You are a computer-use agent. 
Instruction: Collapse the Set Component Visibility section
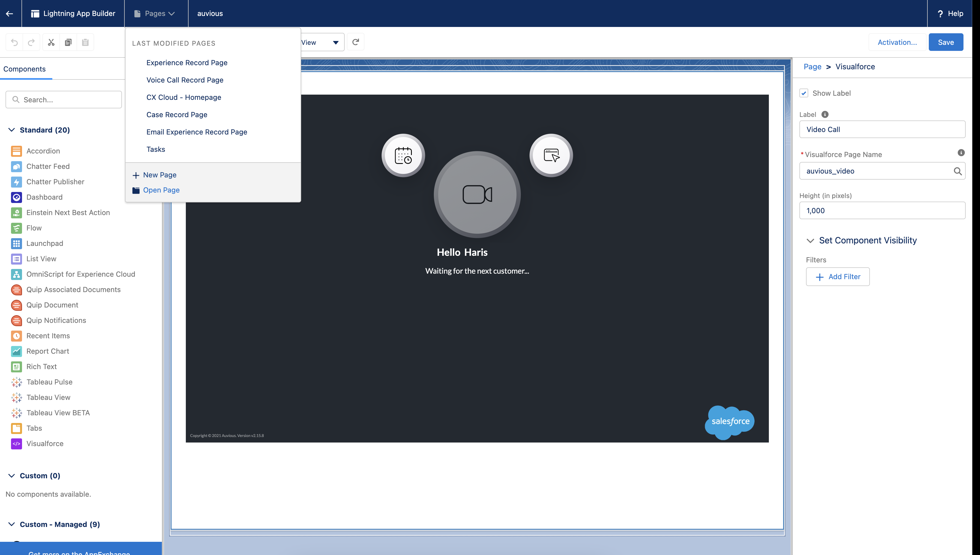tap(810, 241)
